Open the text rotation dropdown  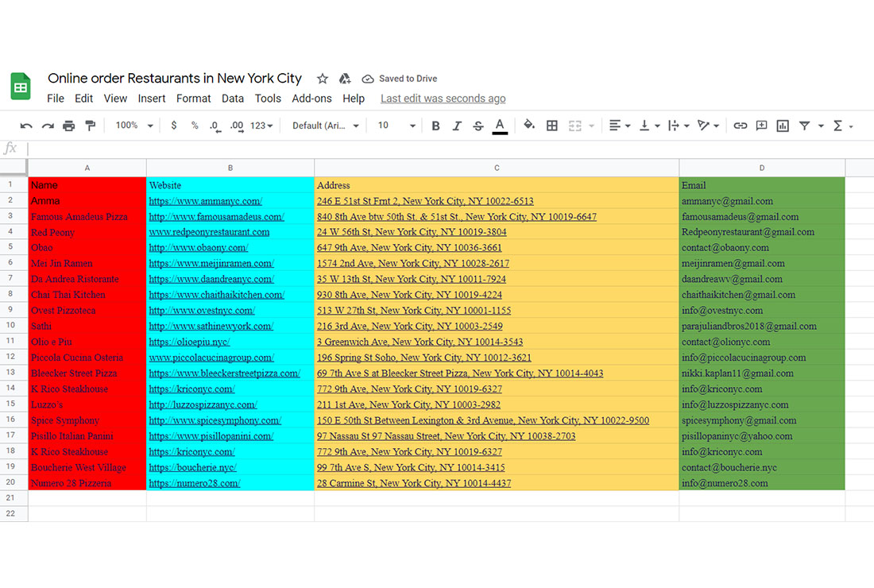pyautogui.click(x=709, y=126)
